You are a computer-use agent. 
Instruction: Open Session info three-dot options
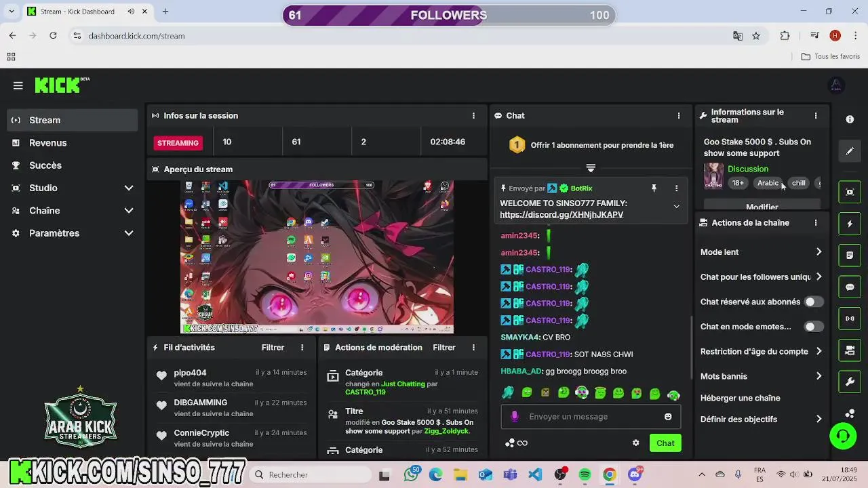click(473, 116)
